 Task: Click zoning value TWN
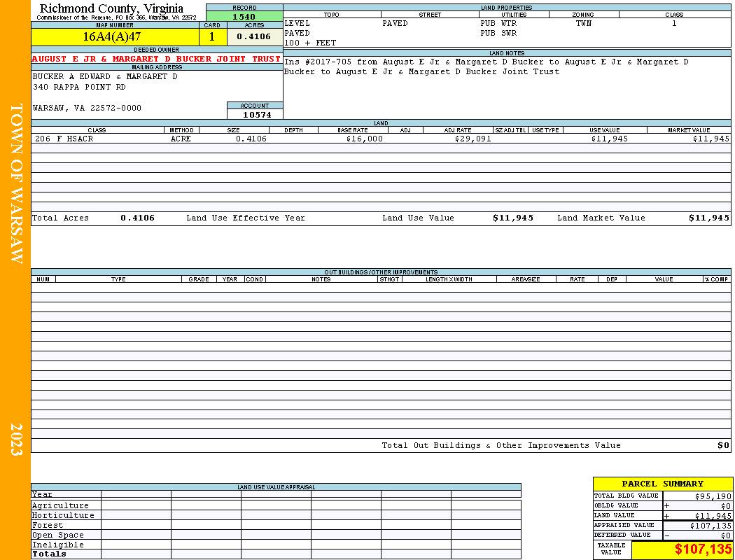pos(584,23)
